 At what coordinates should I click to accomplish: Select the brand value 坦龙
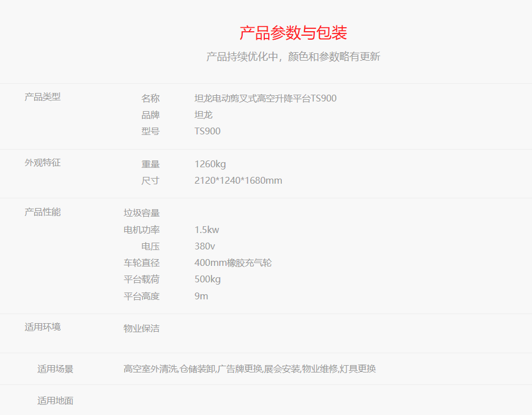(x=203, y=115)
